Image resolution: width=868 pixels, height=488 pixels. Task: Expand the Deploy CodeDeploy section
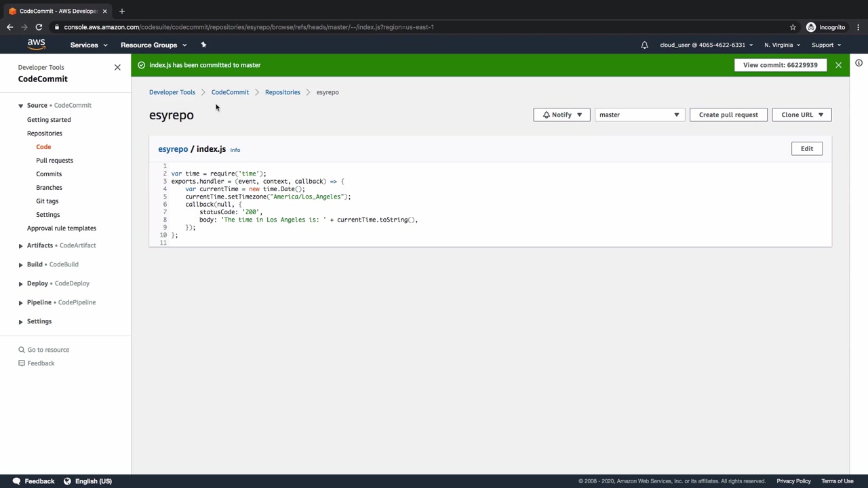click(20, 283)
